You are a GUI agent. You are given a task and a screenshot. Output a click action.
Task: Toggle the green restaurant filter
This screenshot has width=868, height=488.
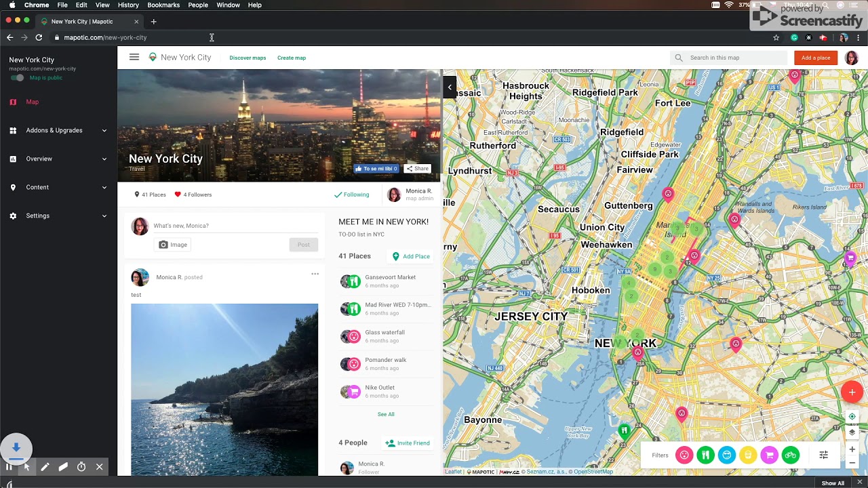coord(705,455)
